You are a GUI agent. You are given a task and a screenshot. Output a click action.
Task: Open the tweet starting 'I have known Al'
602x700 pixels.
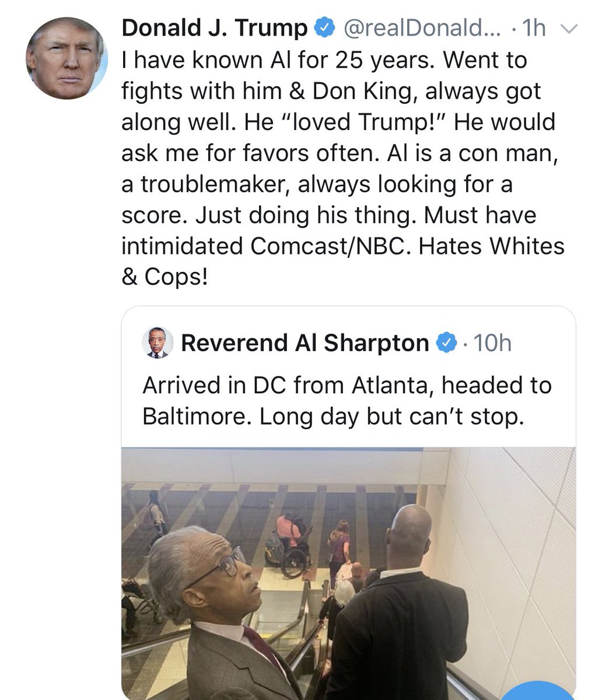pyautogui.click(x=343, y=168)
